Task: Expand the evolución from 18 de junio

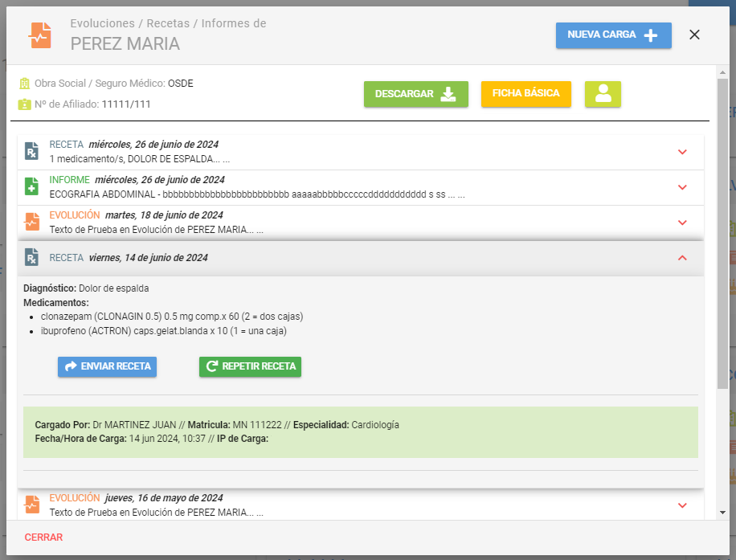Action: (682, 223)
